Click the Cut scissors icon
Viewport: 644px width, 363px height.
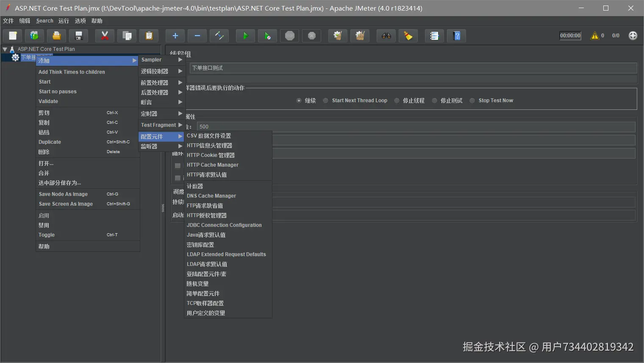point(105,36)
